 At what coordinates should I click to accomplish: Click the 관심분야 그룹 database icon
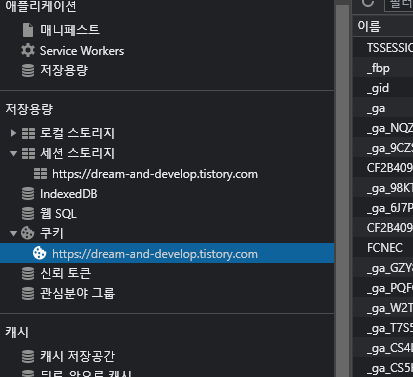28,293
